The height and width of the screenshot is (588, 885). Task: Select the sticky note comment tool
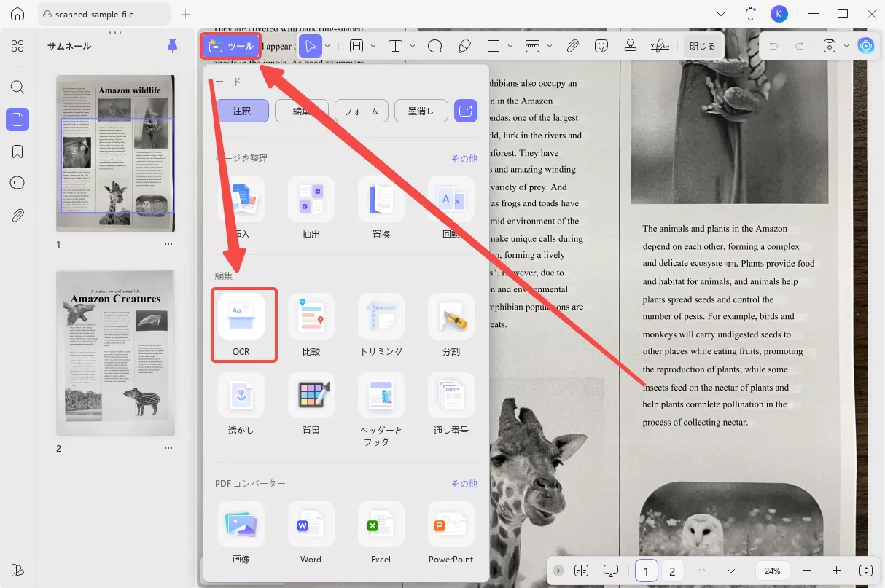435,46
